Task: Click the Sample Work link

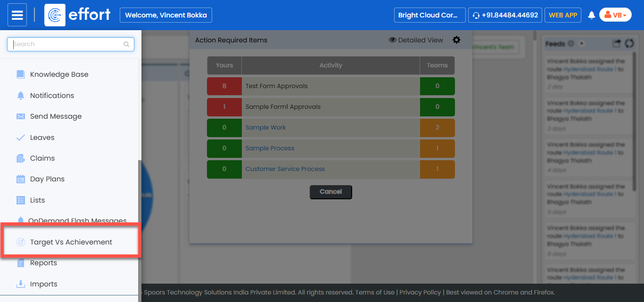Action: point(265,128)
